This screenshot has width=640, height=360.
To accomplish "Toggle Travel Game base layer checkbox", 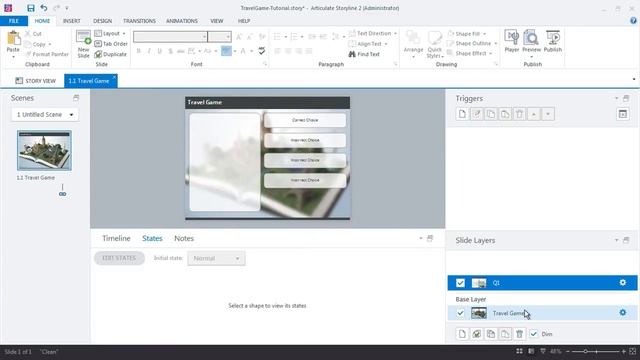I will [460, 313].
